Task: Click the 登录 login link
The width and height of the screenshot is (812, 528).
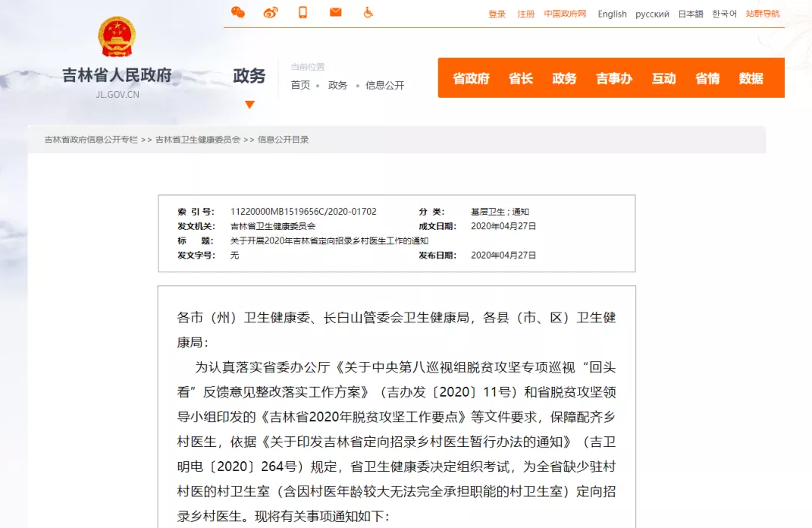Action: pos(497,14)
